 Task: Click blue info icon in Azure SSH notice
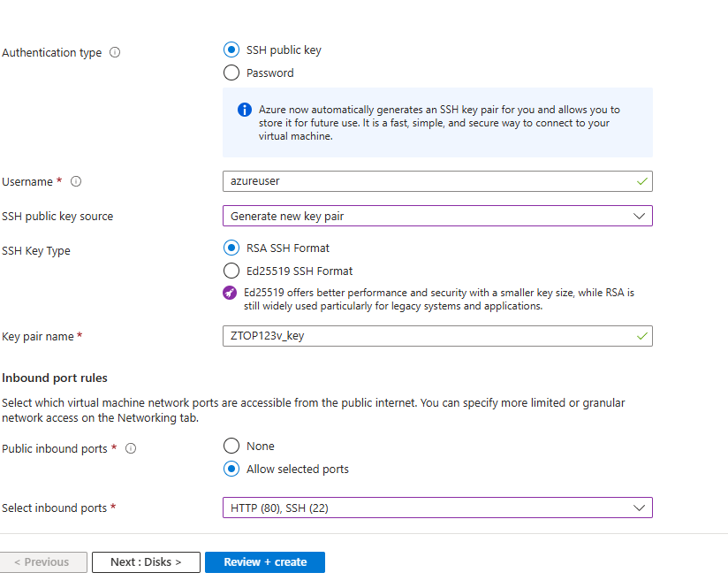(x=245, y=110)
